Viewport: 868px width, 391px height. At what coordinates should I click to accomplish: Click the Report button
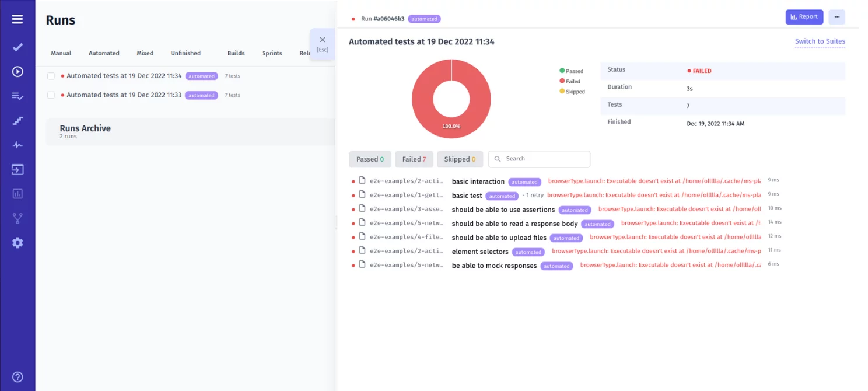pyautogui.click(x=804, y=17)
